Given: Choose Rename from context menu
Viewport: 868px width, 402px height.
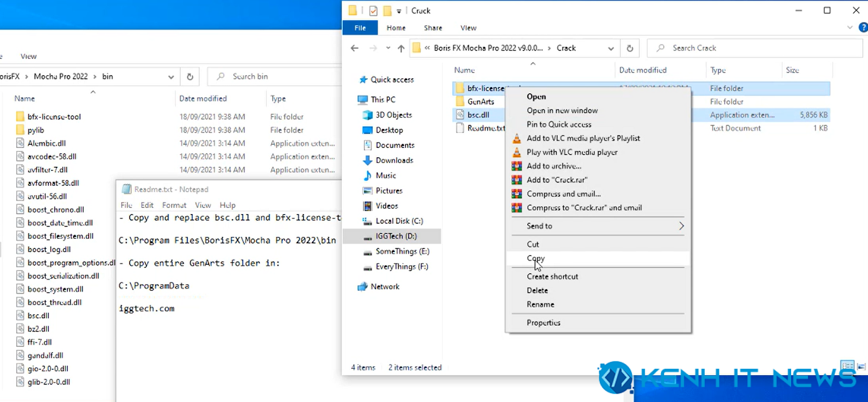Looking at the screenshot, I should click(598, 304).
